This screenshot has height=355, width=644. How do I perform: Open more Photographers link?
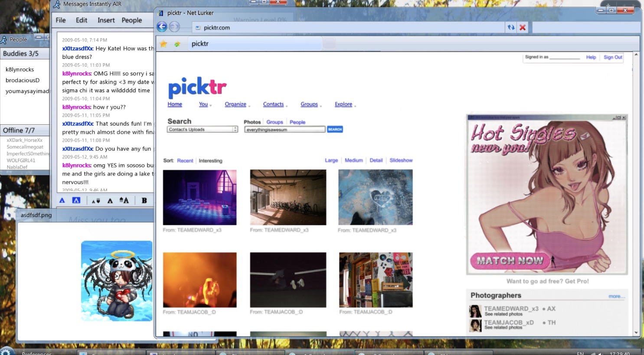(x=616, y=296)
